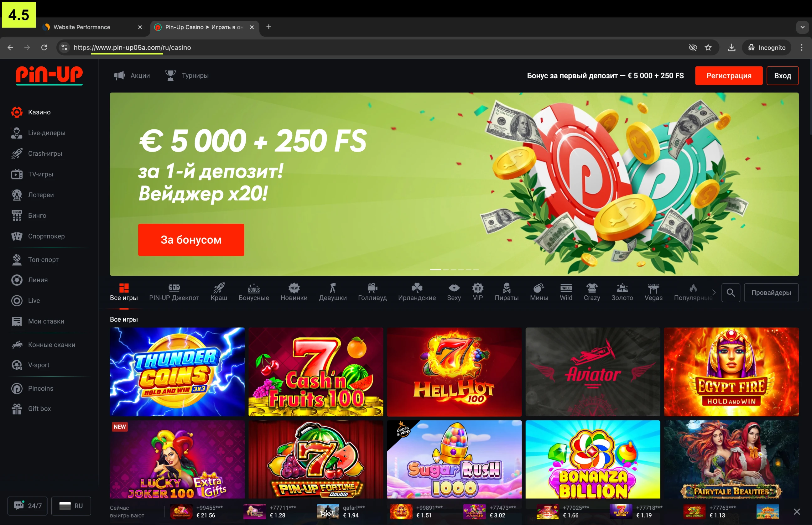Open the Crash-игры rocket icon in sidebar

(17, 154)
